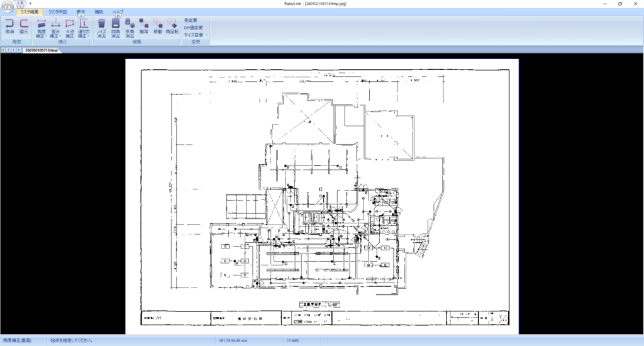Image resolution: width=644 pixels, height=346 pixels.
Task: Switch to the ラスタ編集 ribbon tab
Action: coord(30,12)
